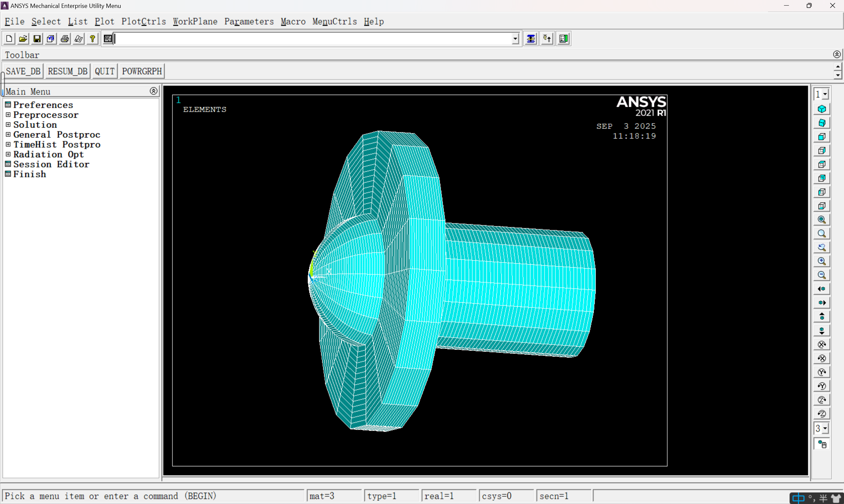
Task: Click the Save Analysis disk icon
Action: (x=37, y=39)
